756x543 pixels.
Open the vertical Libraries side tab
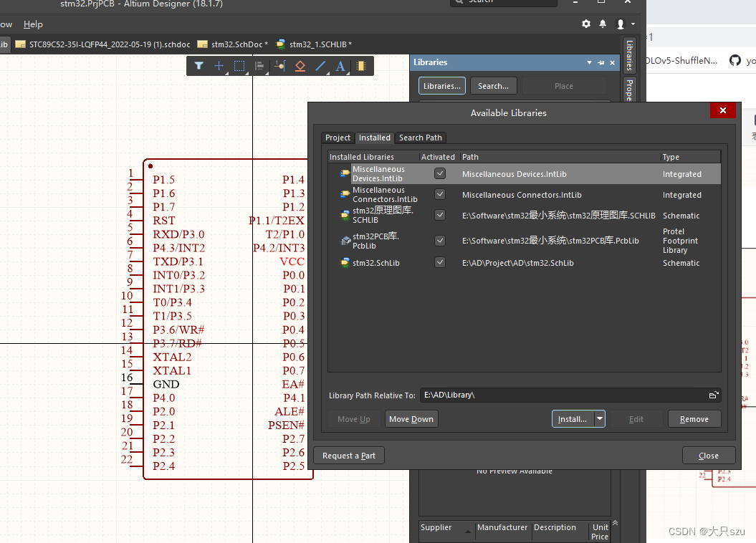tap(629, 55)
